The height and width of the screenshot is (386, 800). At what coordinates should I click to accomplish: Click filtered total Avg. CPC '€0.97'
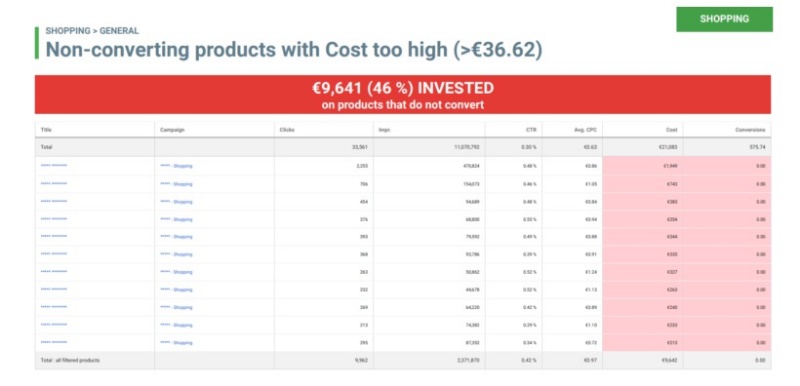[x=591, y=360]
